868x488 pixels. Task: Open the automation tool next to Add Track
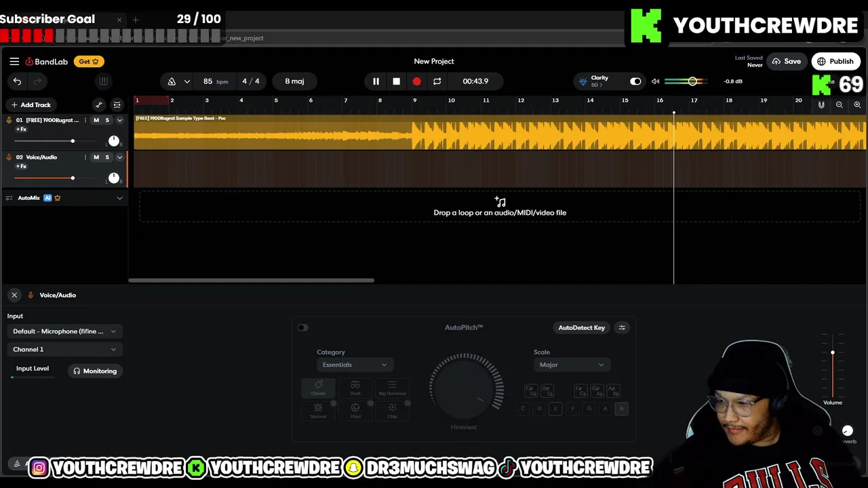pyautogui.click(x=99, y=105)
